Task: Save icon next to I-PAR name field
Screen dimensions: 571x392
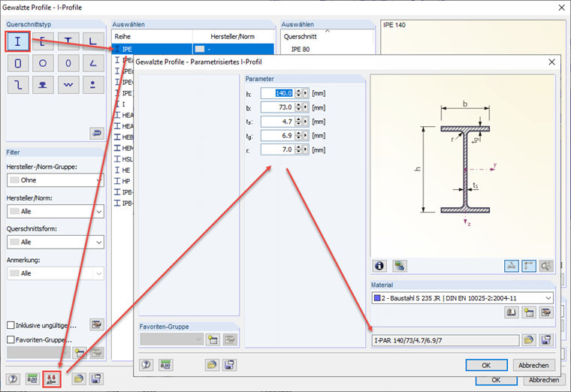Action: (546, 340)
